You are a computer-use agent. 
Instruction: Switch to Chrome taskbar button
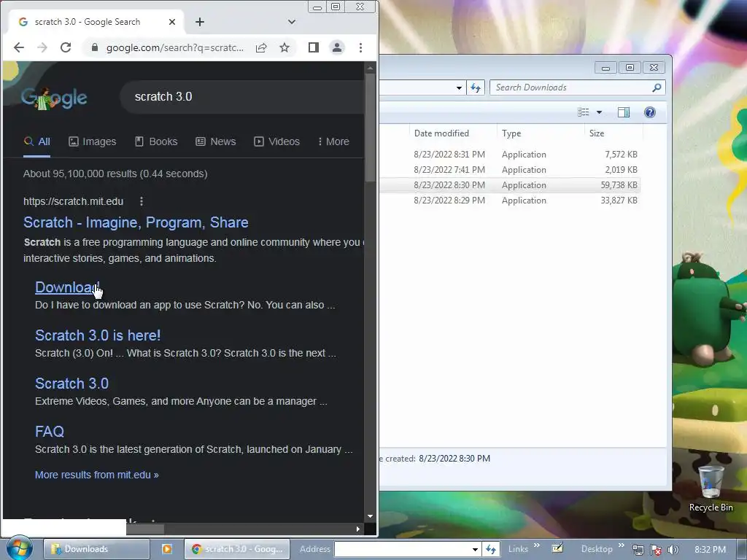coord(237,549)
